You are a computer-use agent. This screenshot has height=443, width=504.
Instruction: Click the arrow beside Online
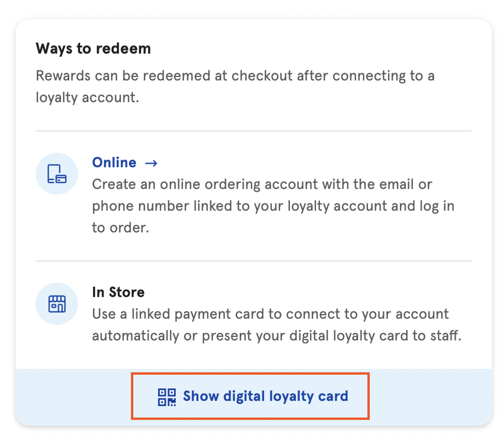pyautogui.click(x=151, y=163)
